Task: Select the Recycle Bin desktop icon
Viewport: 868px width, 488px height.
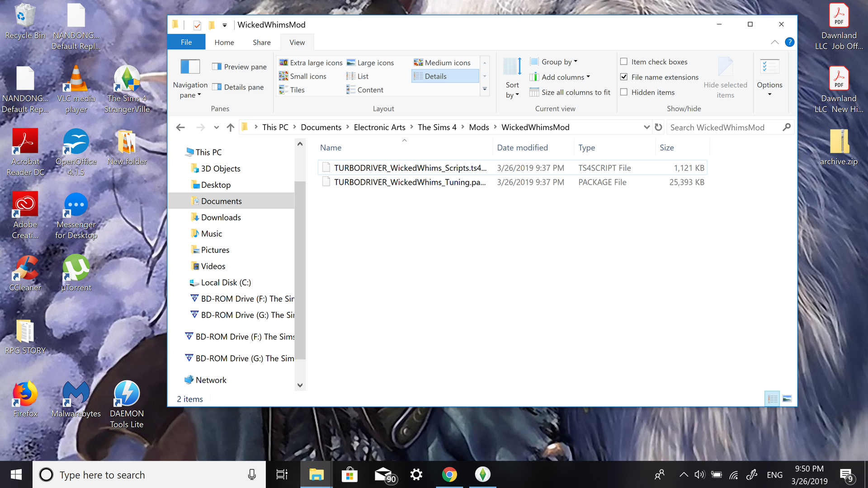Action: click(x=25, y=21)
